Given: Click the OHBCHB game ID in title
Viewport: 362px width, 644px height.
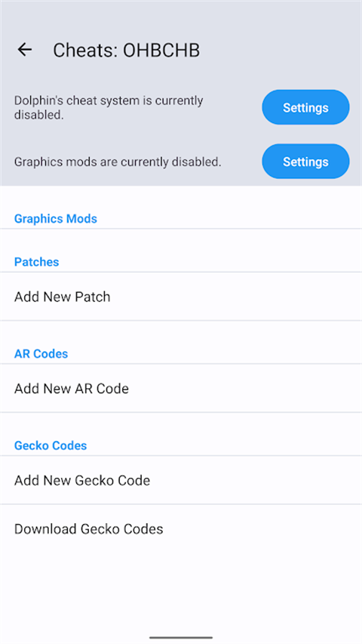Looking at the screenshot, I should [x=161, y=50].
